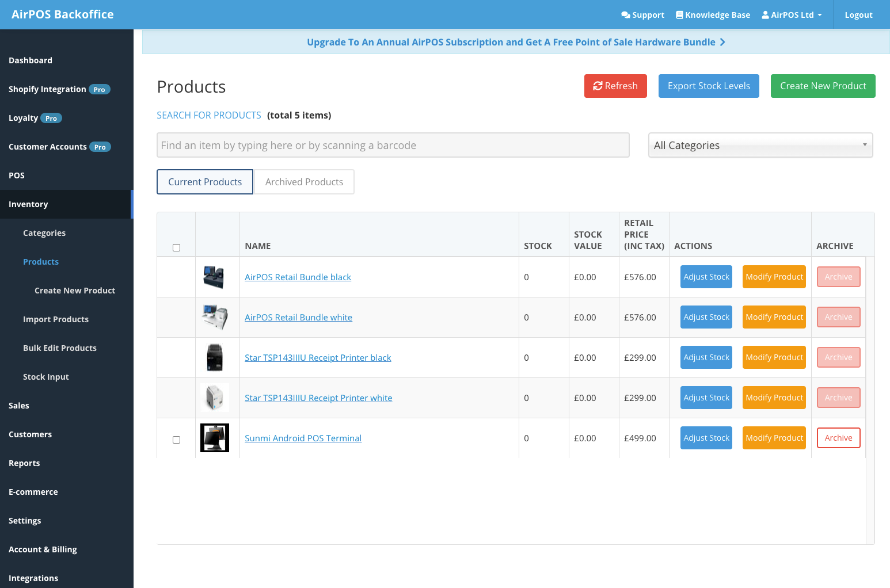This screenshot has width=890, height=588.
Task: Modify Product for AirPOS Retail Bundle white
Action: tap(774, 317)
